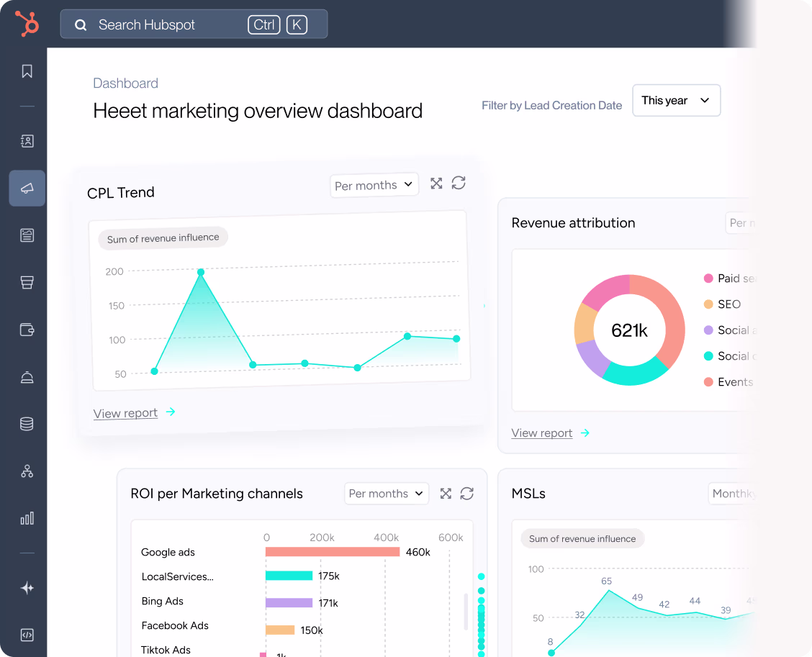Click the 621k donut chart center
The height and width of the screenshot is (657, 812).
(x=629, y=330)
